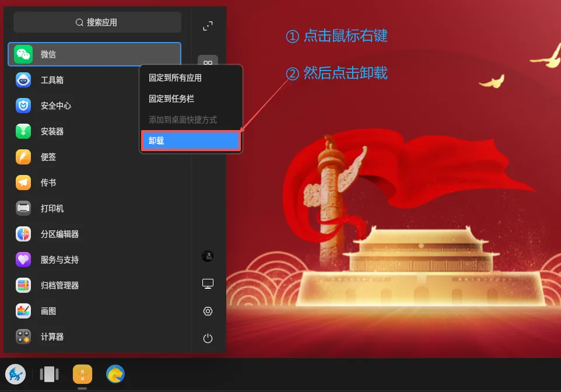This screenshot has height=392, width=561.
Task: Select the 安全中心 label
Action: [x=56, y=106]
